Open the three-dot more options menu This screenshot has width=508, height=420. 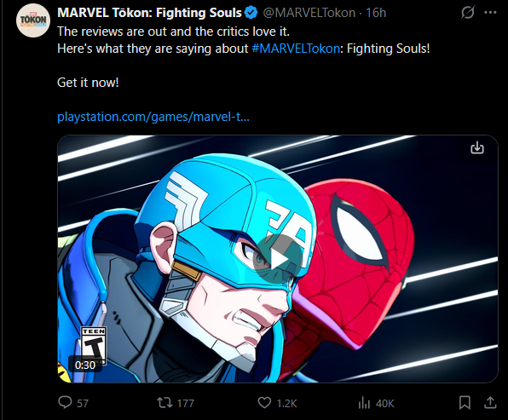(x=490, y=13)
